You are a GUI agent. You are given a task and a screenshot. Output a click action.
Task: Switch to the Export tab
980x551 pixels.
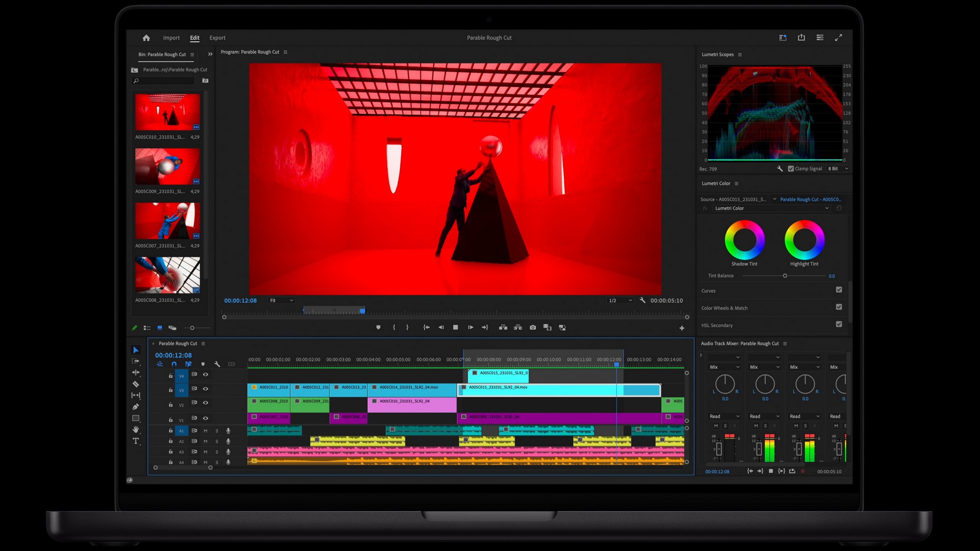point(217,38)
